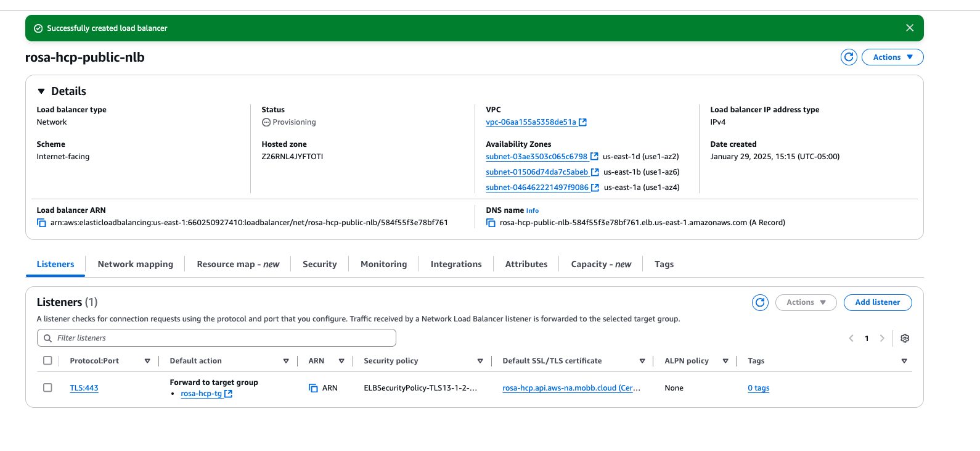The image size is (980, 451).
Task: Click the external link icon beside VPC ID
Action: 583,122
